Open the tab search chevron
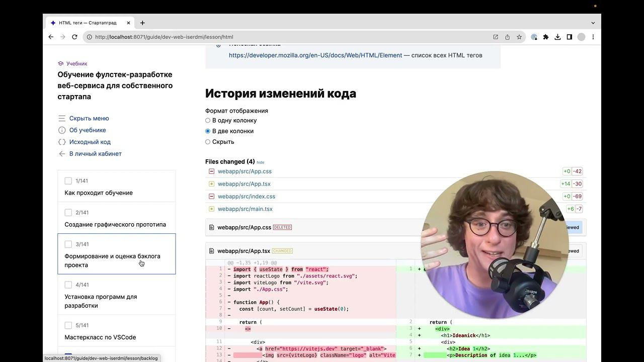 tap(593, 23)
